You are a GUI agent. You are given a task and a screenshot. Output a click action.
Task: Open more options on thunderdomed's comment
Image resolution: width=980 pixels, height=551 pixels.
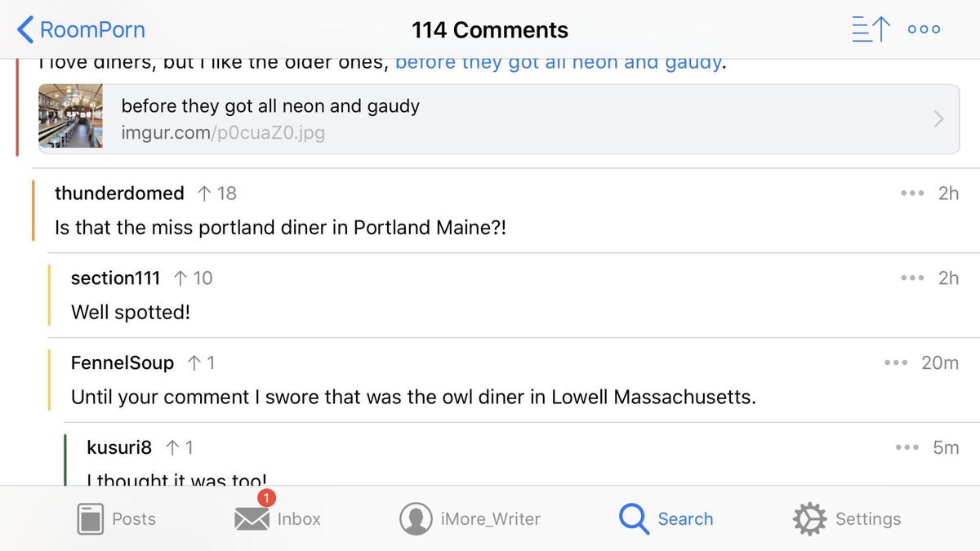tap(911, 193)
